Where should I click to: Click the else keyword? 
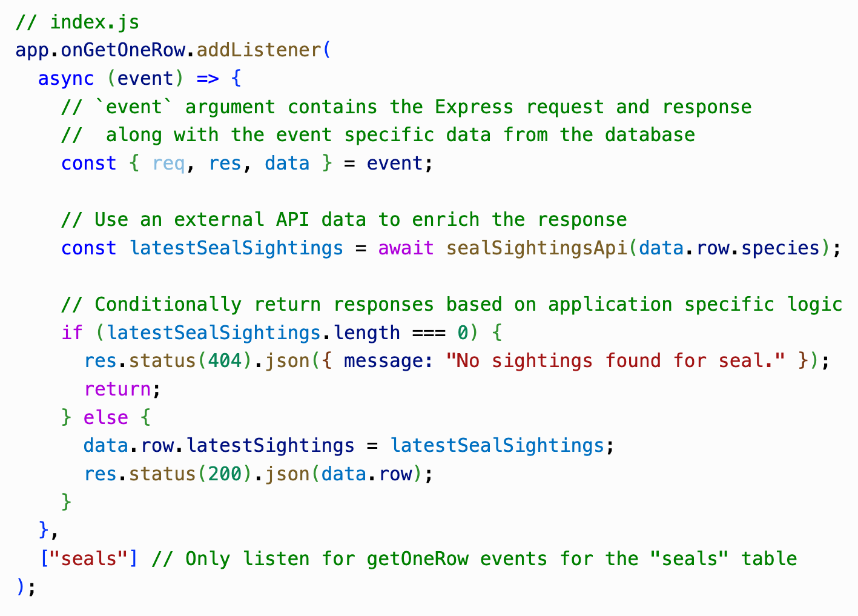click(x=106, y=417)
